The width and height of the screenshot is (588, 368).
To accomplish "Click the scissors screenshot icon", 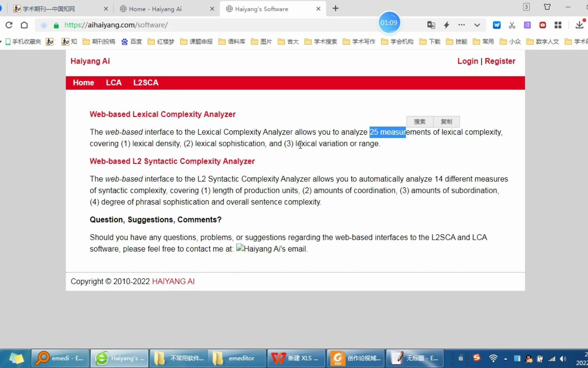I will [512, 25].
